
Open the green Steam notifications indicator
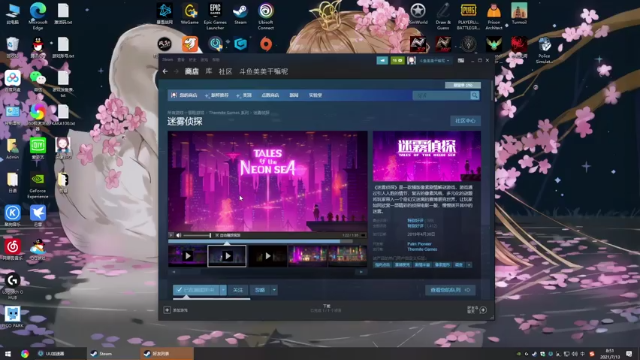(397, 60)
